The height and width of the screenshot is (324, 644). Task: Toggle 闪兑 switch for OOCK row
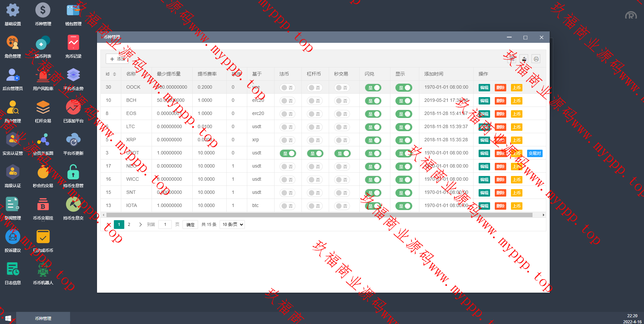tap(373, 88)
